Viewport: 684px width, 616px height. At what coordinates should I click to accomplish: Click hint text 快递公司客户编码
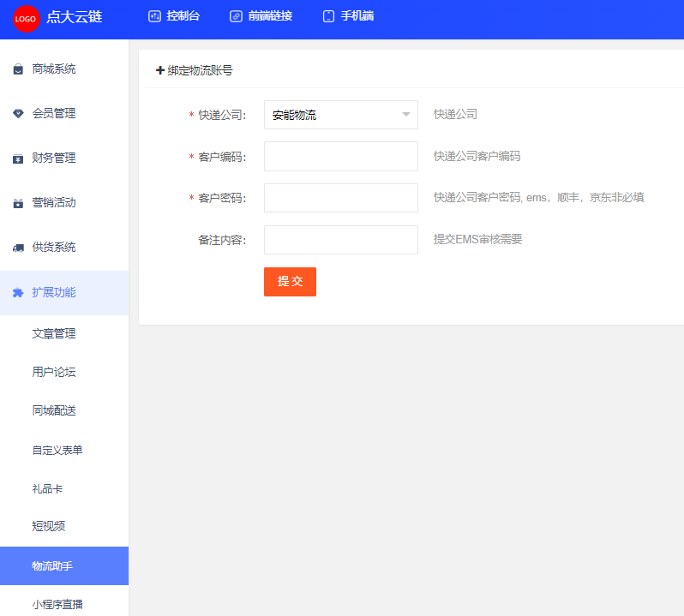(x=477, y=156)
